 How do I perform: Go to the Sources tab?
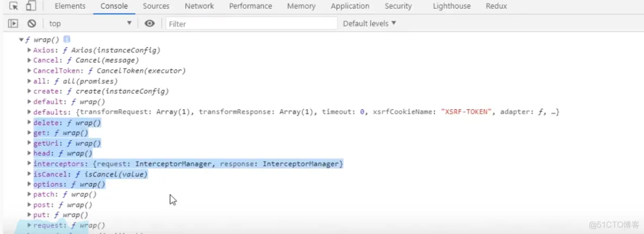pos(156,7)
